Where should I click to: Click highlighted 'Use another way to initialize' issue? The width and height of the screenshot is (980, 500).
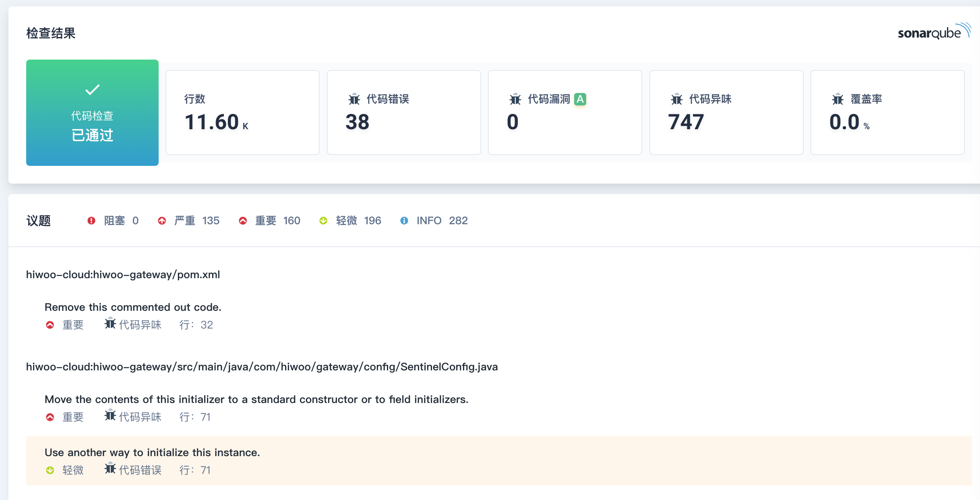coord(152,452)
